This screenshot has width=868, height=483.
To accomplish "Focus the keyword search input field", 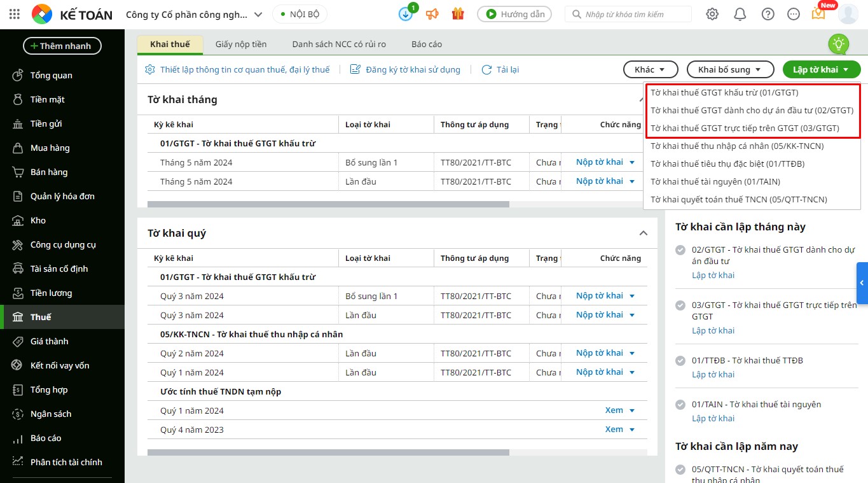I will [x=628, y=14].
